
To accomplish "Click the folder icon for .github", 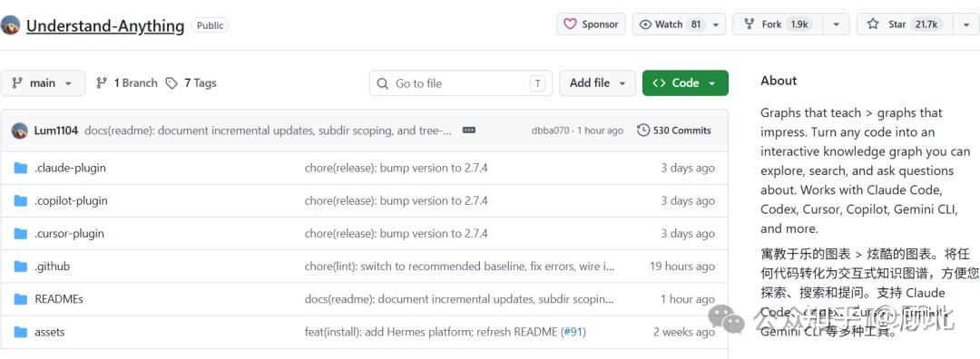I will click(21, 267).
